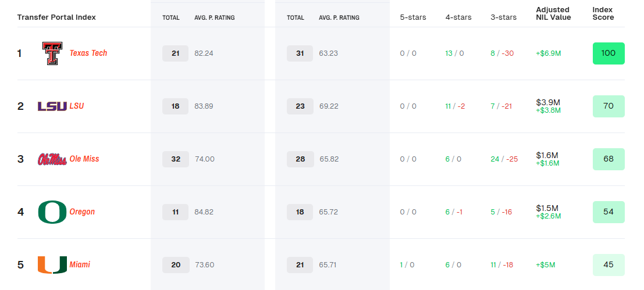Click Oregon 4-stars value 6 / -1
644x290 pixels.
(454, 212)
